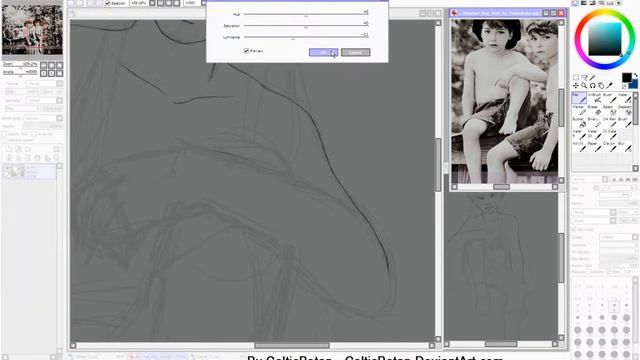Choose the Blur tool

pos(624,147)
